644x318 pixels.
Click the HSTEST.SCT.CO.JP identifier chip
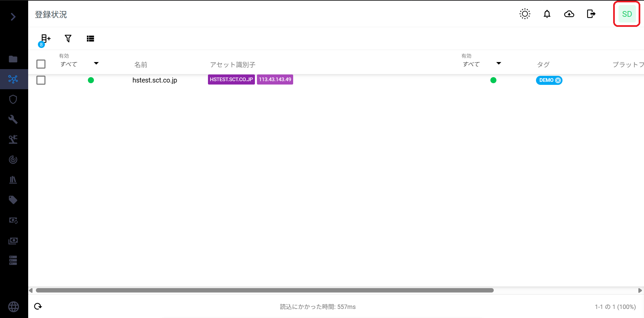231,79
